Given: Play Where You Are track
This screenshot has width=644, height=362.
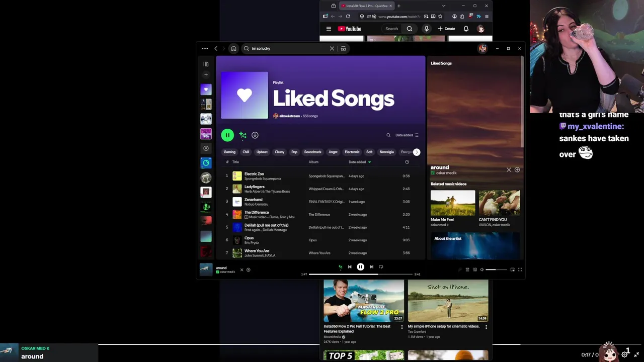Looking at the screenshot, I should click(x=320, y=253).
